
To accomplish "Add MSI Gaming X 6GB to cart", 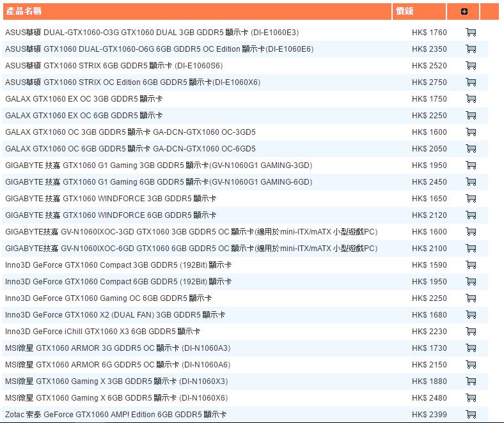I will click(471, 398).
